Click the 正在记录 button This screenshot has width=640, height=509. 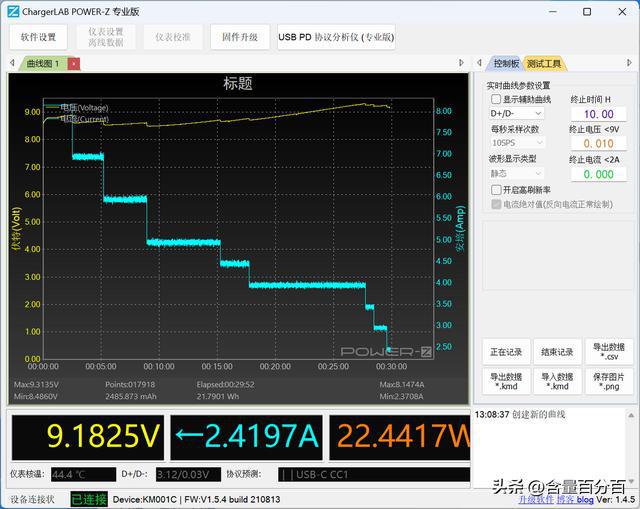coord(506,351)
